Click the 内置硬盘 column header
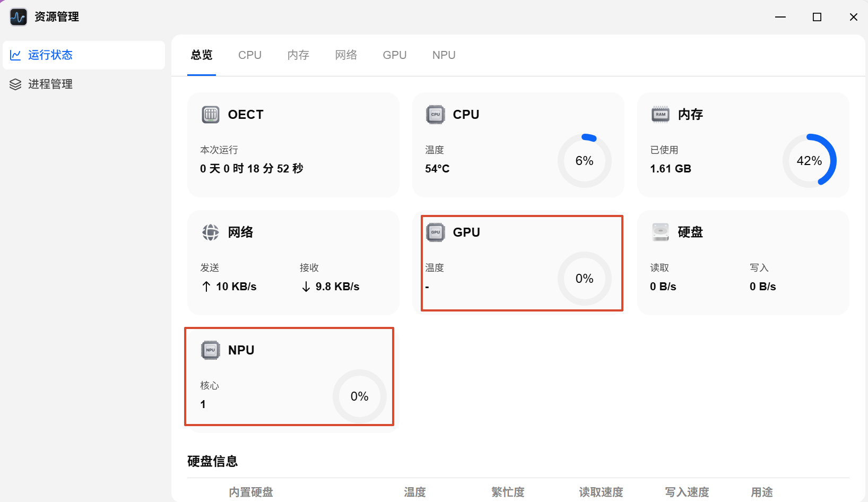The width and height of the screenshot is (868, 502). [251, 492]
